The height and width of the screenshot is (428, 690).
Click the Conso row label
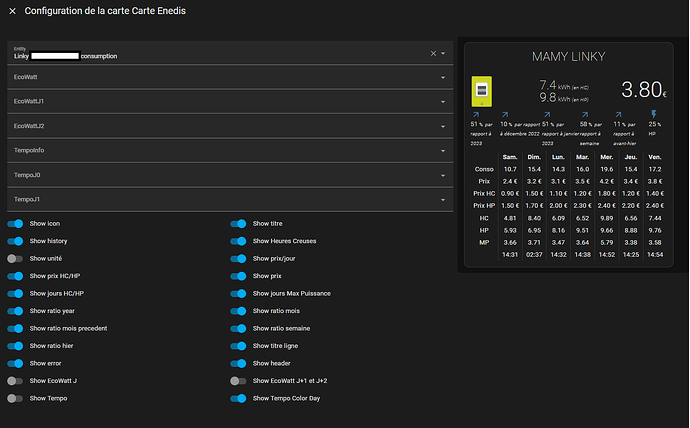click(x=484, y=169)
